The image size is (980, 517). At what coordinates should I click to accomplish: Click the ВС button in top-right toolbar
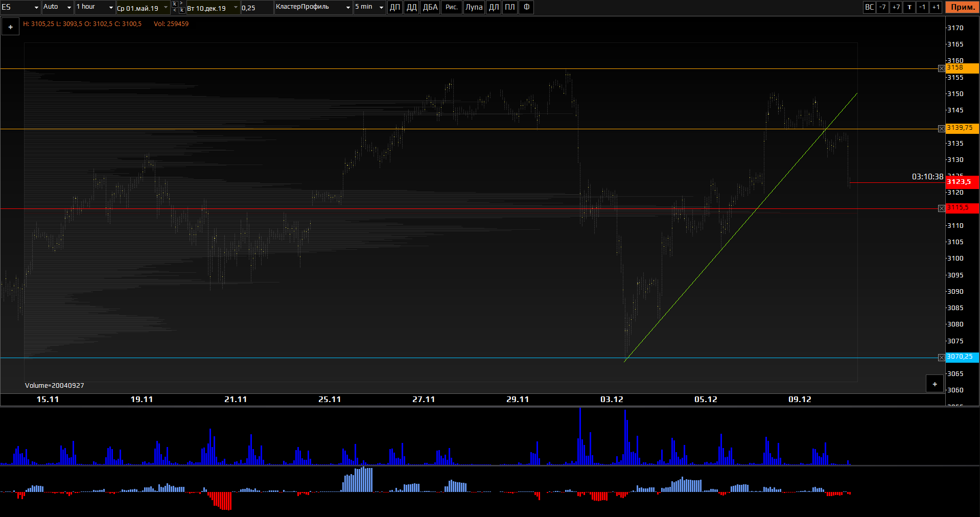869,7
